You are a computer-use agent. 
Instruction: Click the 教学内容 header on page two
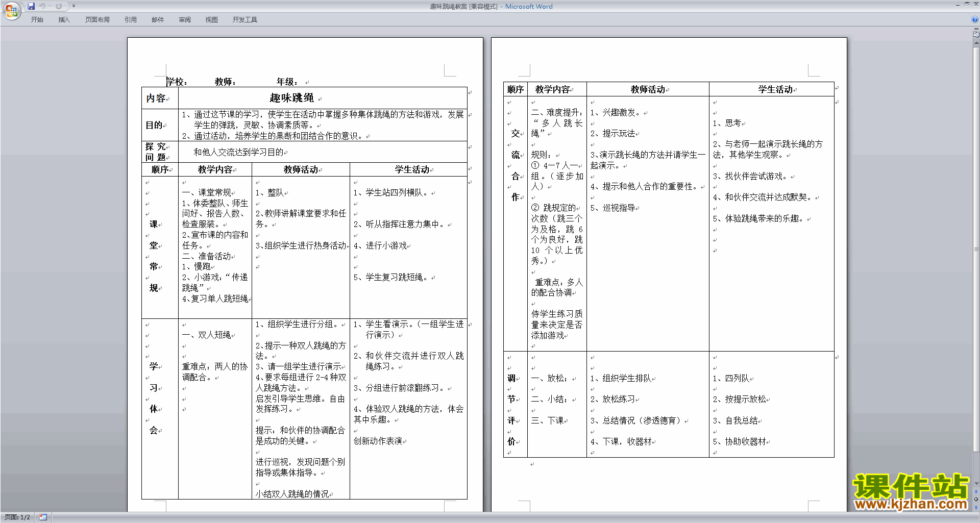[x=553, y=89]
